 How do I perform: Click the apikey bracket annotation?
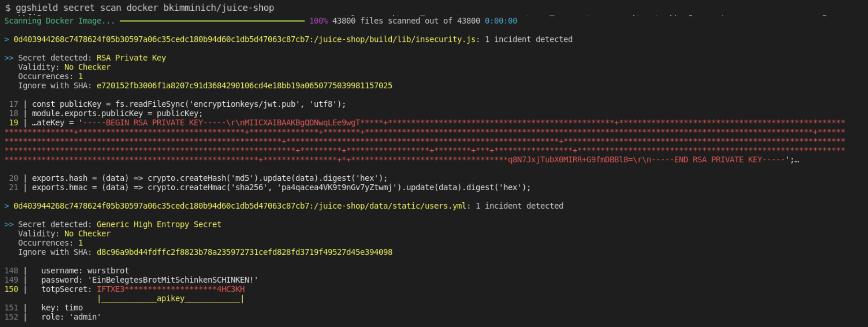click(x=170, y=299)
